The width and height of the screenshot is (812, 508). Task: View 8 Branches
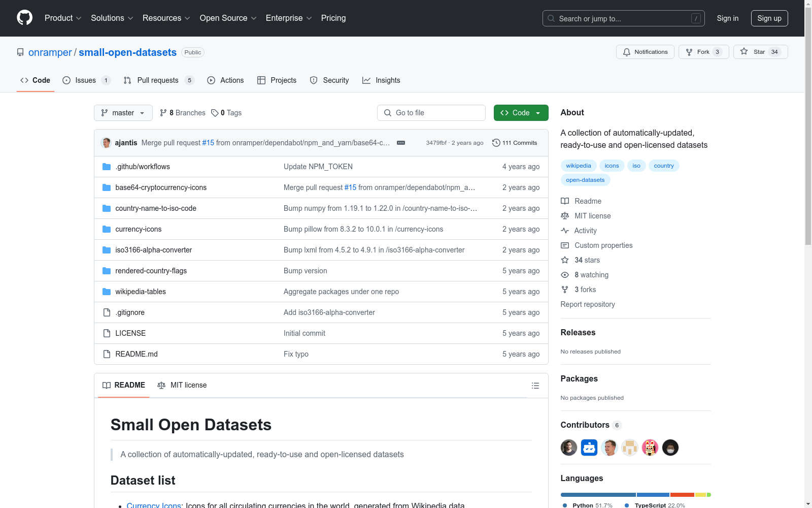click(183, 113)
